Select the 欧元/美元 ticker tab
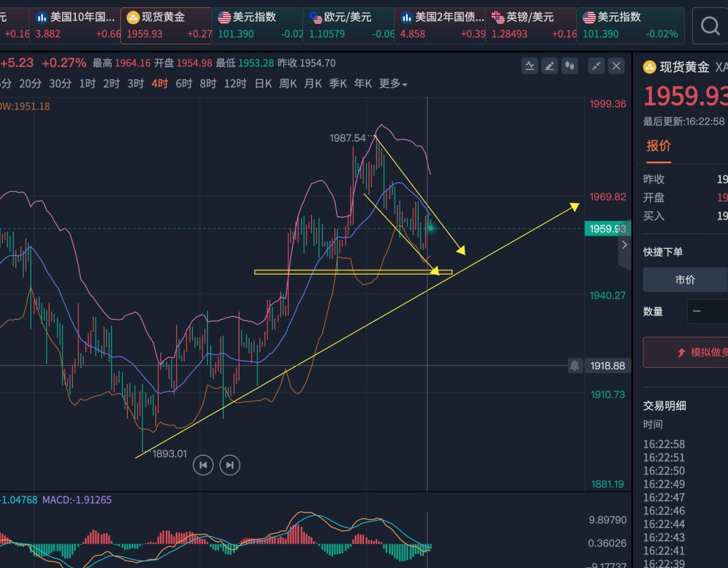728x568 pixels. click(x=349, y=26)
